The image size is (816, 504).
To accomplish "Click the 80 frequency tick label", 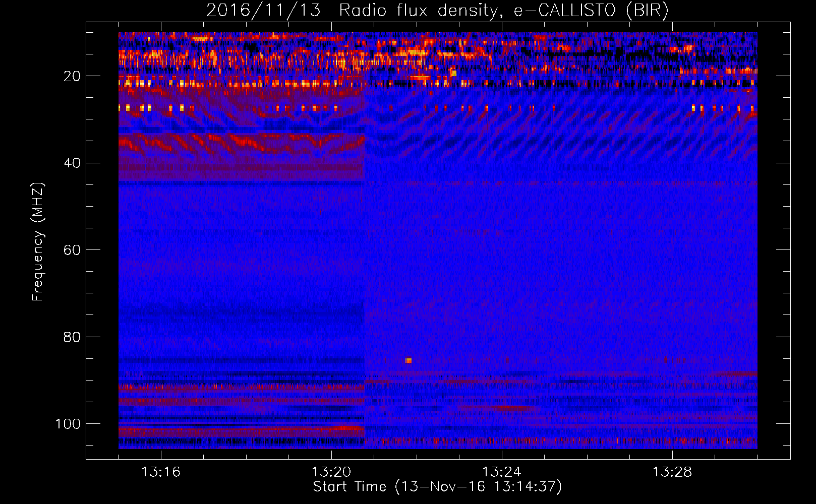I will pos(73,337).
